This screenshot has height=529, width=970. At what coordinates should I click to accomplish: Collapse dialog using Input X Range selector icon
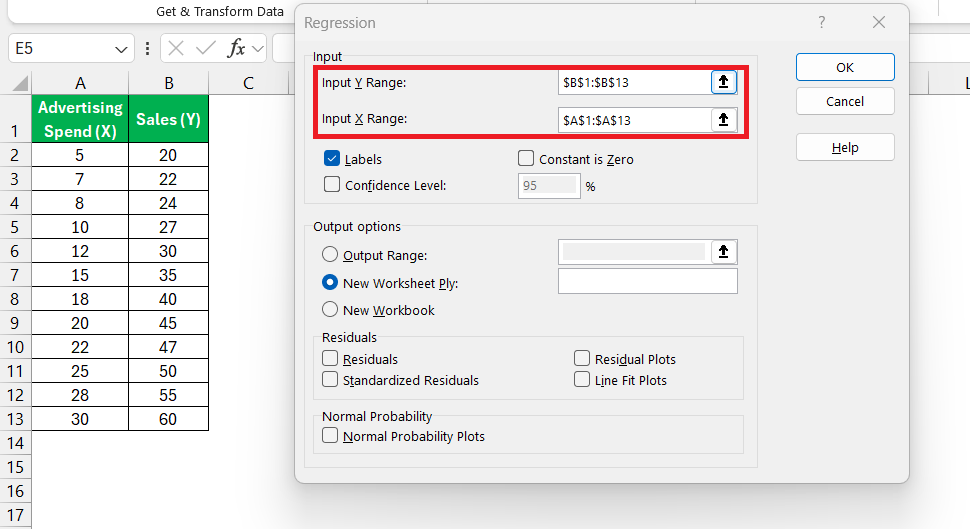pos(723,119)
